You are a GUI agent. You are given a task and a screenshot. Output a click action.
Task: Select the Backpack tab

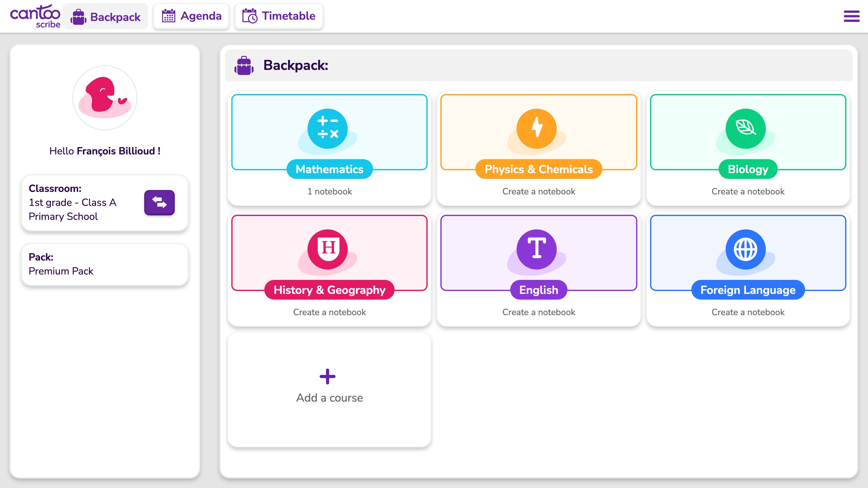click(105, 17)
